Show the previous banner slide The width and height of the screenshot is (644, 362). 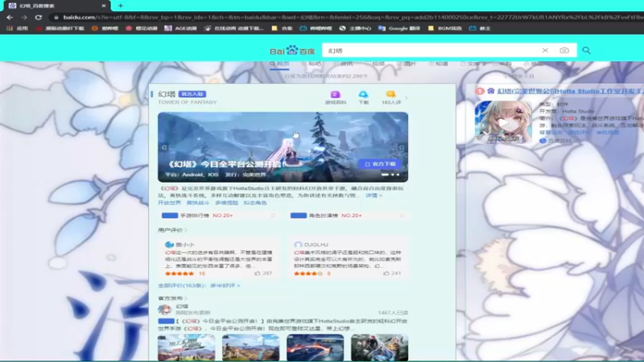pos(164,147)
